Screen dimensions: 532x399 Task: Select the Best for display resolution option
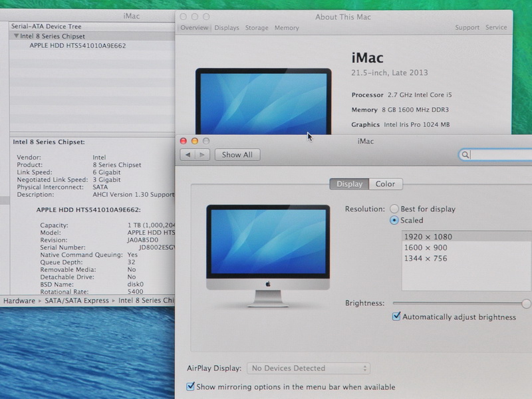click(x=394, y=209)
